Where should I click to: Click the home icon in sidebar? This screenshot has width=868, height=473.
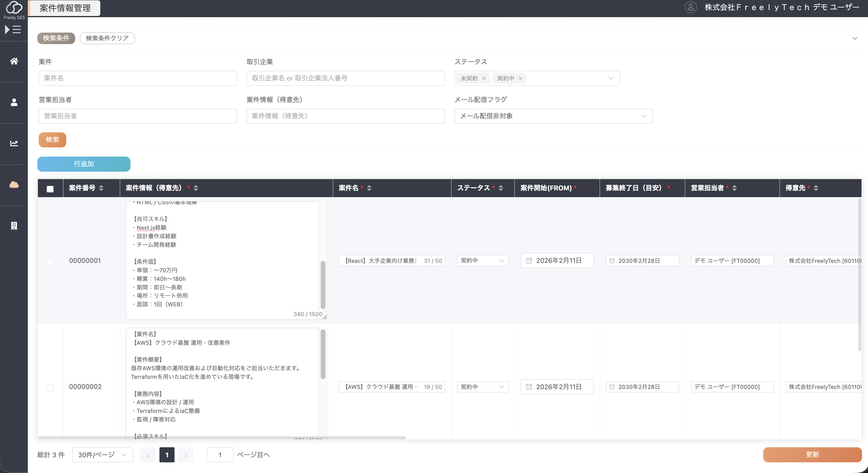click(x=14, y=61)
